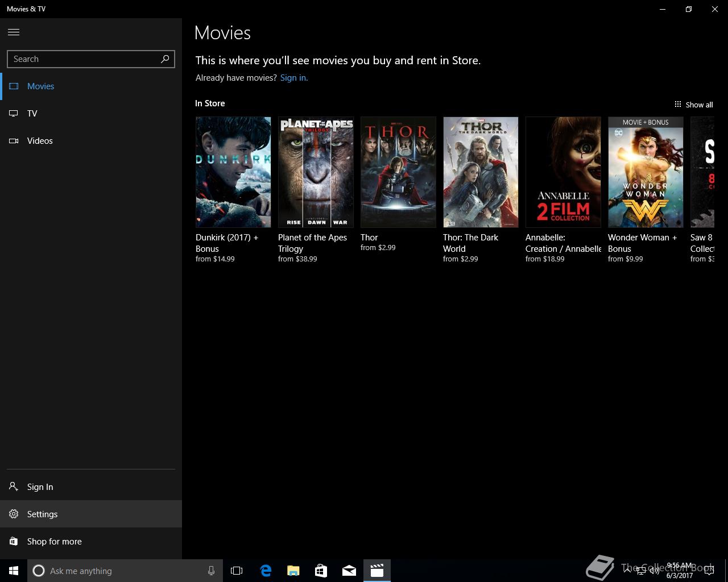Open Shop for more

[x=91, y=541]
